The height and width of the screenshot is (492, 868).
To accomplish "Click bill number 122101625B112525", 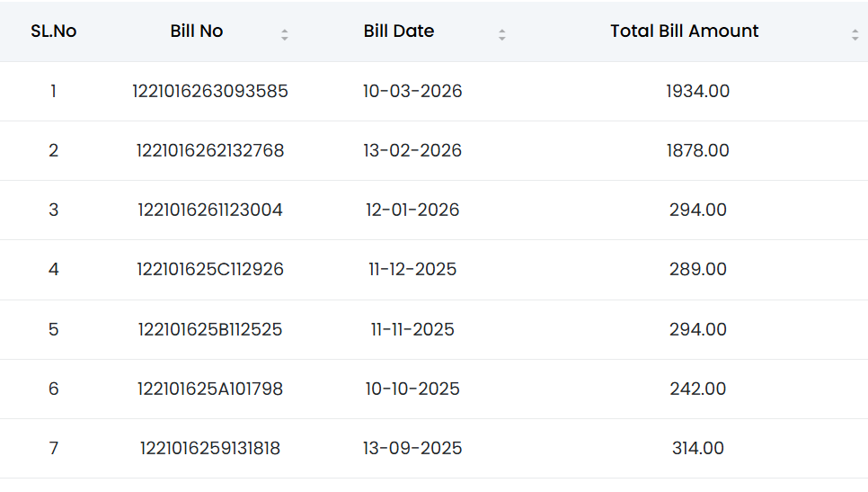I will point(210,329).
